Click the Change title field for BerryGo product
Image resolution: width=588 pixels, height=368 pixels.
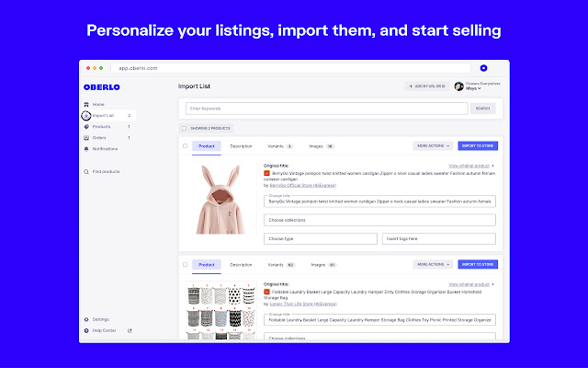[379, 201]
